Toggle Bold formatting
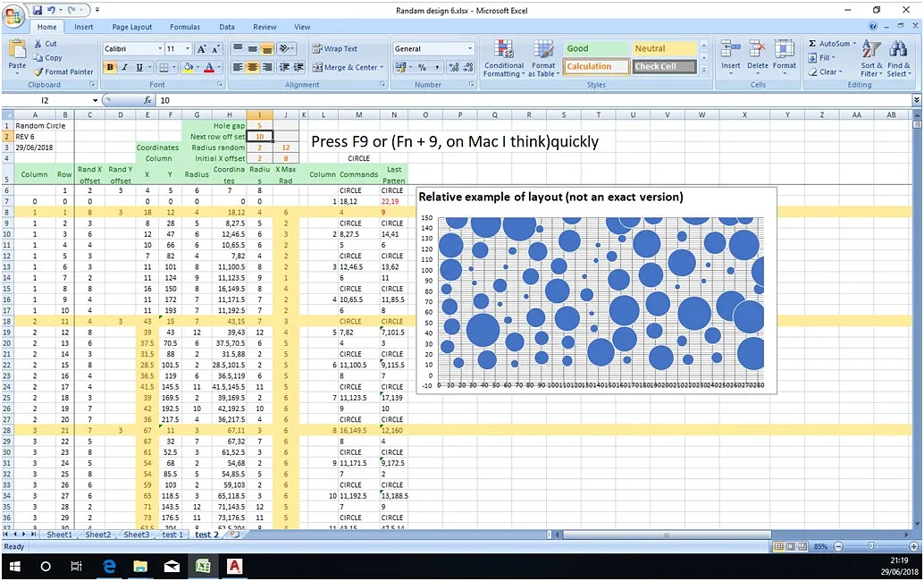The width and height of the screenshot is (924, 581). 111,67
